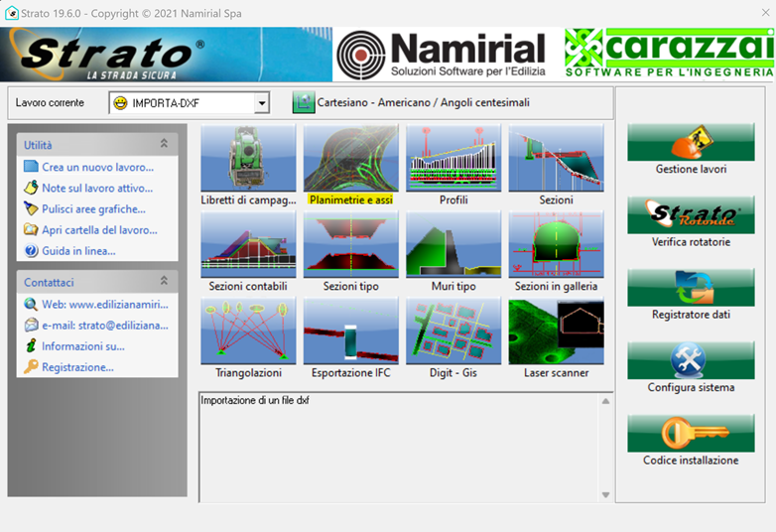Open the Guida in linea link

point(78,251)
